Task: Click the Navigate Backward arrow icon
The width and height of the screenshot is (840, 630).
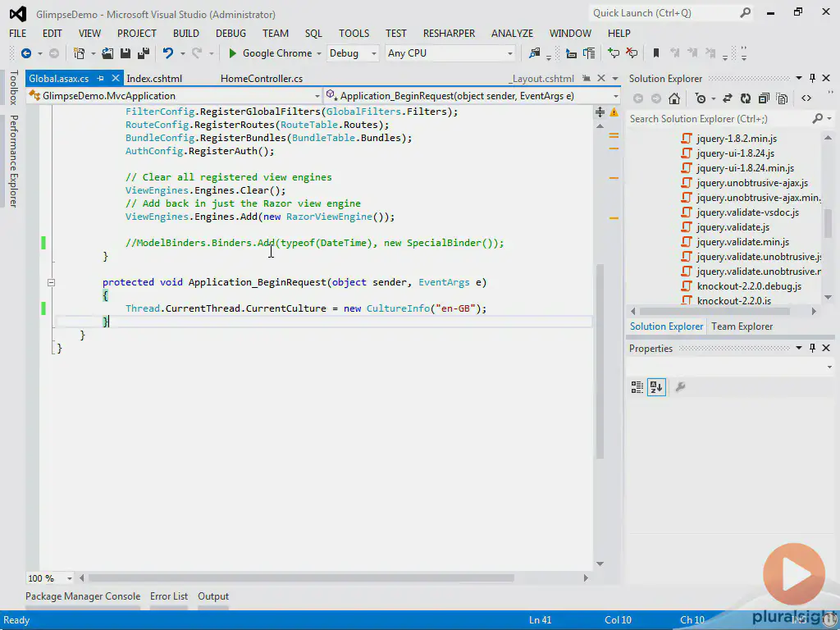Action: click(x=25, y=53)
